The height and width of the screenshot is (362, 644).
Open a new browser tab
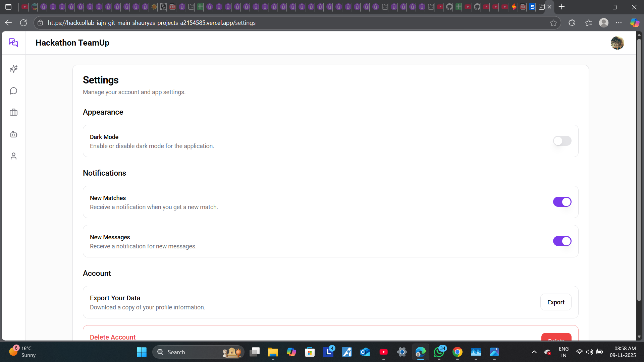click(562, 7)
